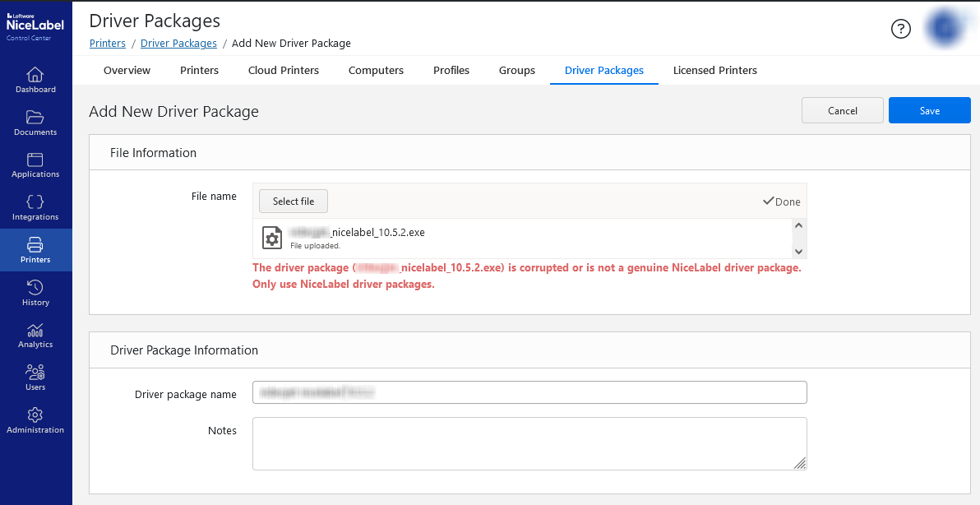
Task: Open the Integrations panel
Action: (35, 206)
